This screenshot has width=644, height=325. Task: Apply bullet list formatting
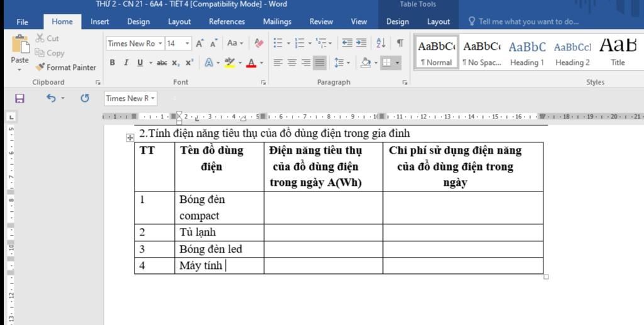click(278, 43)
